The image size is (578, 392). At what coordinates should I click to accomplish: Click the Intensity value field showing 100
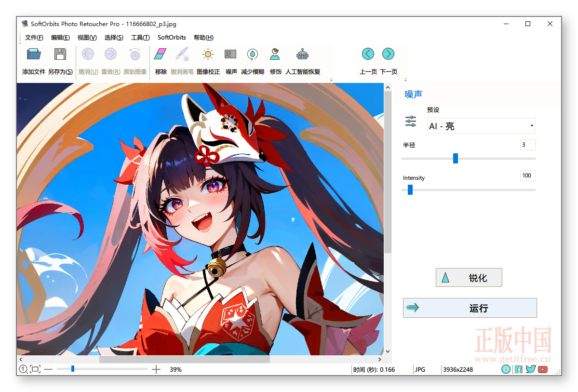coord(528,176)
